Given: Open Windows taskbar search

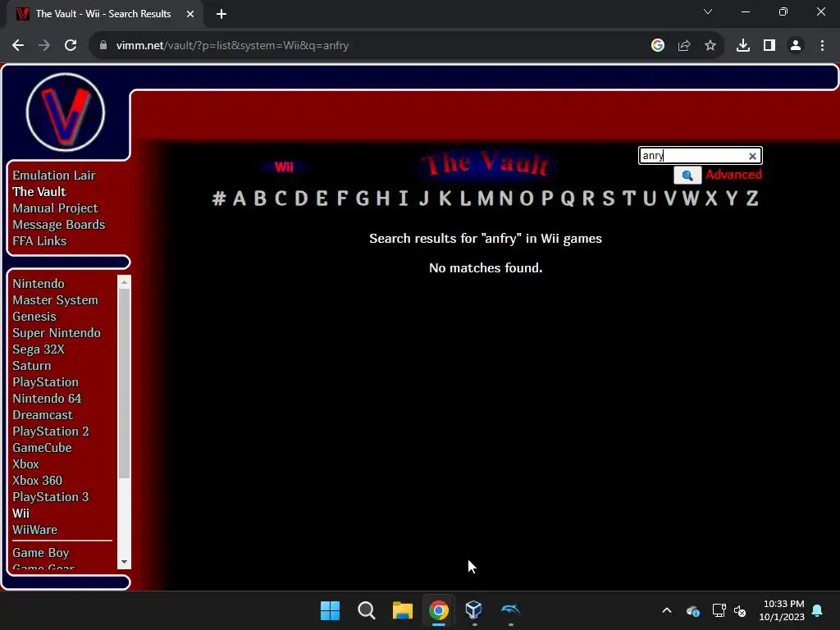Looking at the screenshot, I should tap(367, 610).
